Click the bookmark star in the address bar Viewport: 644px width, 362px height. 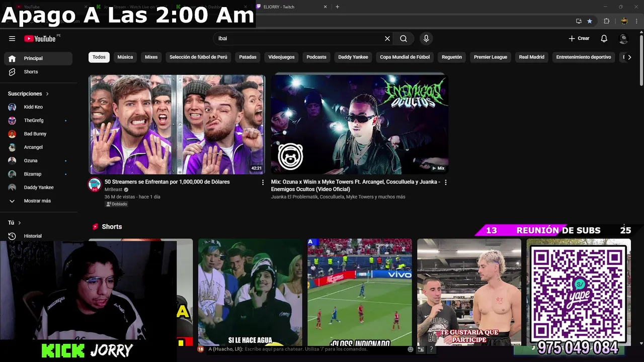point(590,21)
